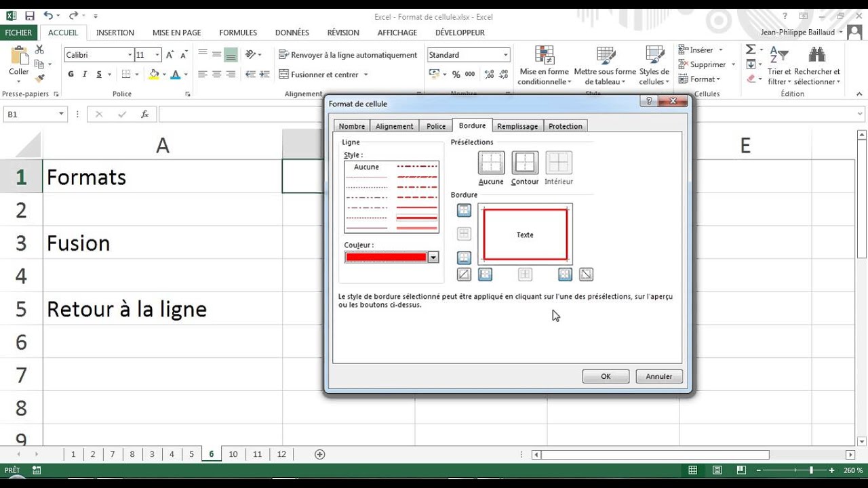Align text right in ribbon
Screen dimensions: 868x488
[231, 75]
